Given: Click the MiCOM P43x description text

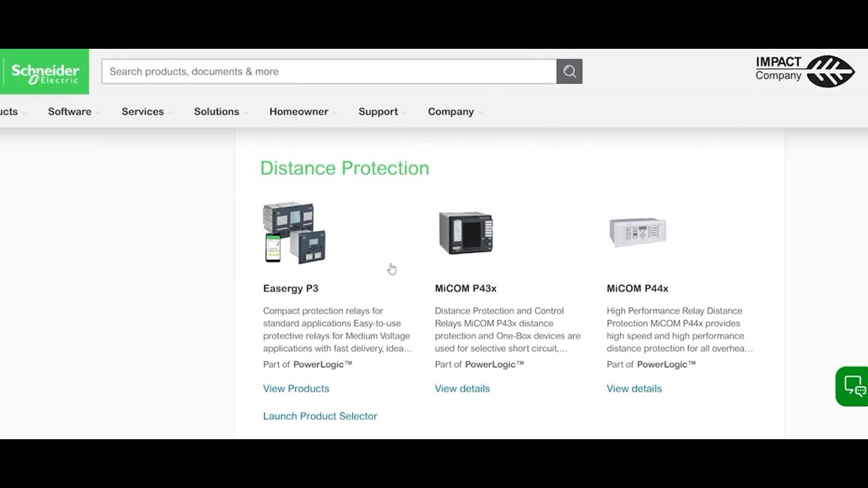Looking at the screenshot, I should click(508, 329).
